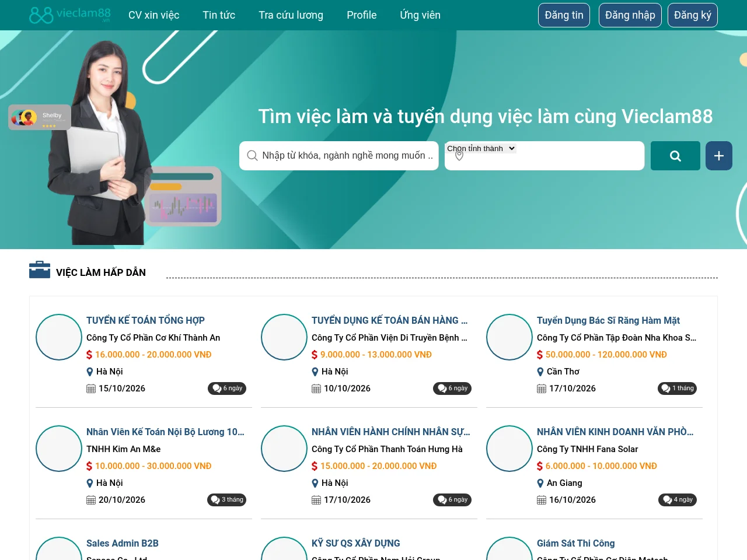
Task: Open the CV xin việc menu
Action: point(154,15)
